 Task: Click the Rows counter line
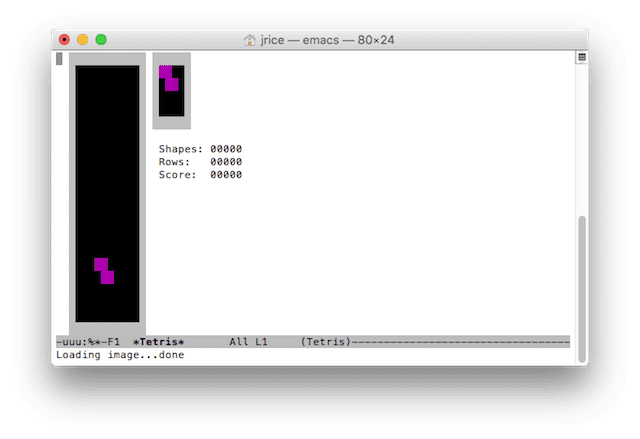click(200, 162)
